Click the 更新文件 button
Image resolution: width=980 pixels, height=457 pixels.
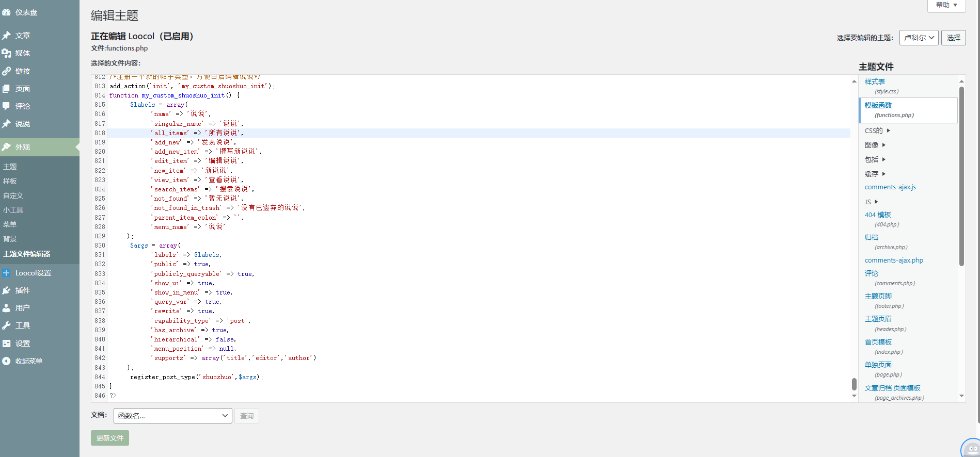pyautogui.click(x=110, y=438)
